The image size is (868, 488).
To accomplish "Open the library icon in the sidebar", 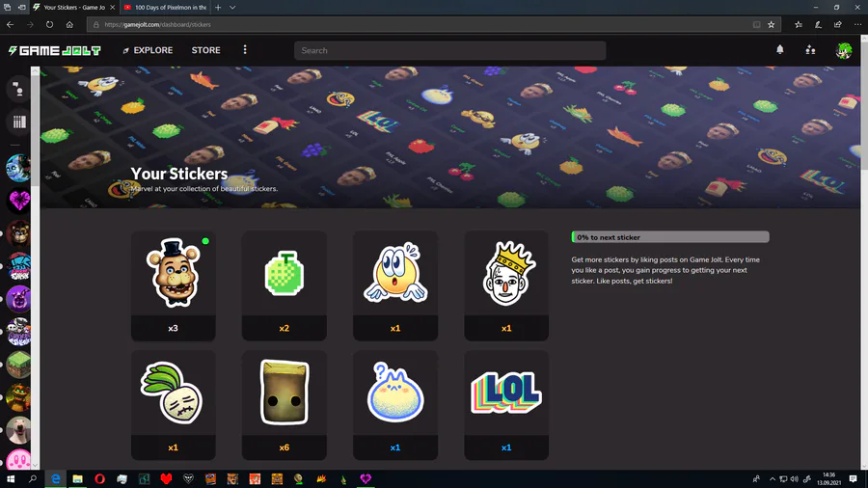I will click(x=19, y=122).
